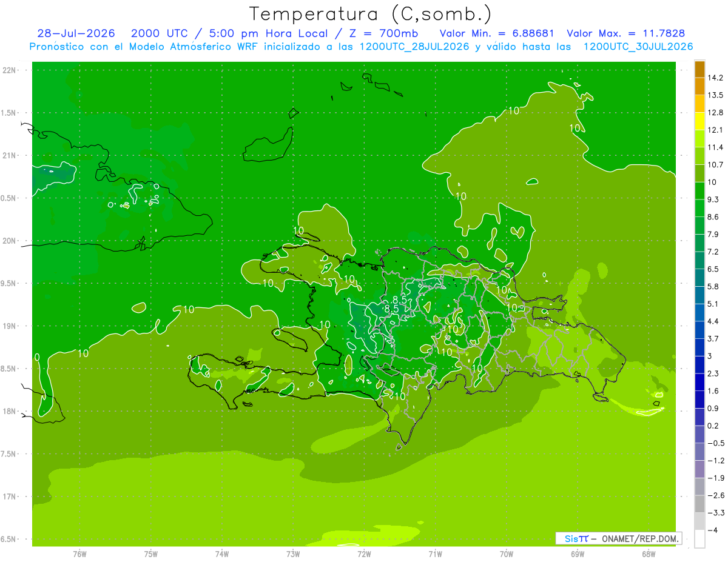Click the init time "1200UTC_28JUL2026"
The image size is (728, 562).
(414, 47)
